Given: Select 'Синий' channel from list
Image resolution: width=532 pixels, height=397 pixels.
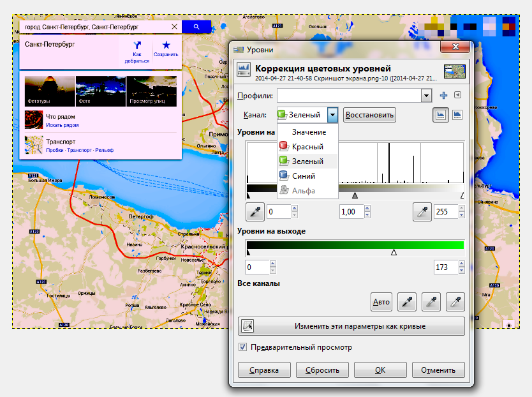Looking at the screenshot, I should pyautogui.click(x=307, y=176).
